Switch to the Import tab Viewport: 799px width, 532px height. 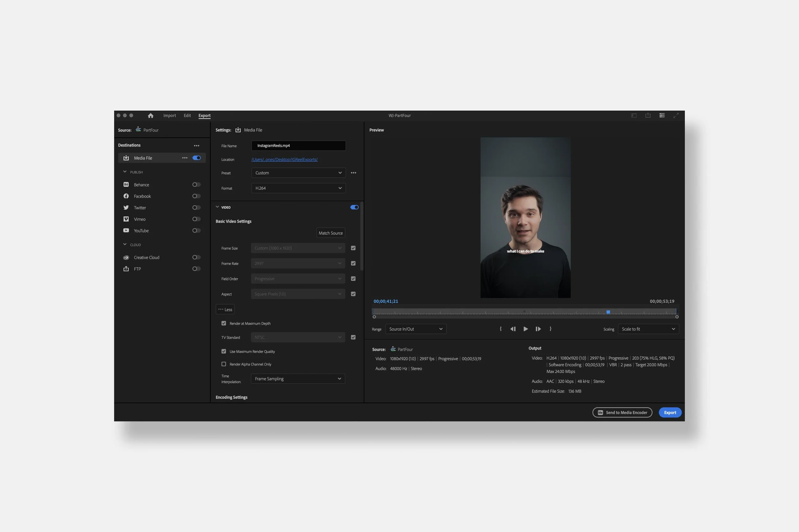point(169,115)
